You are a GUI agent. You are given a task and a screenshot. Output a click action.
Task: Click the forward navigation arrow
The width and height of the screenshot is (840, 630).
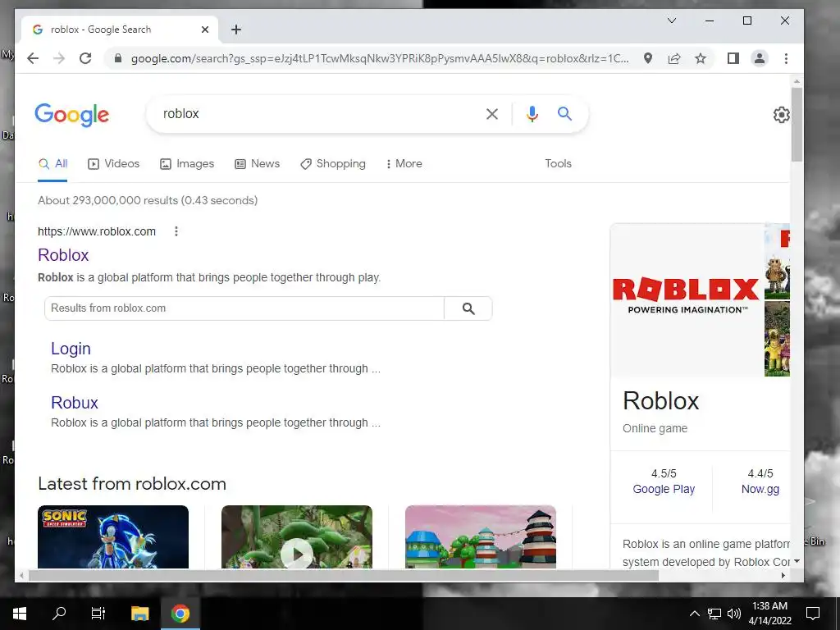pyautogui.click(x=59, y=58)
